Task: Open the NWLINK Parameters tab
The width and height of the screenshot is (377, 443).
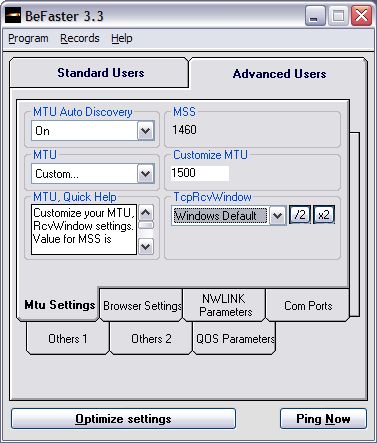Action: (x=225, y=305)
